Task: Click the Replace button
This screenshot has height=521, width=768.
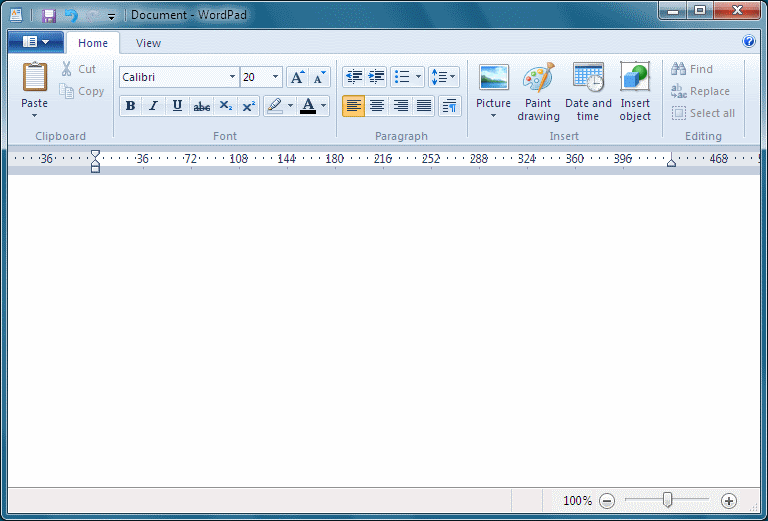Action: (700, 91)
